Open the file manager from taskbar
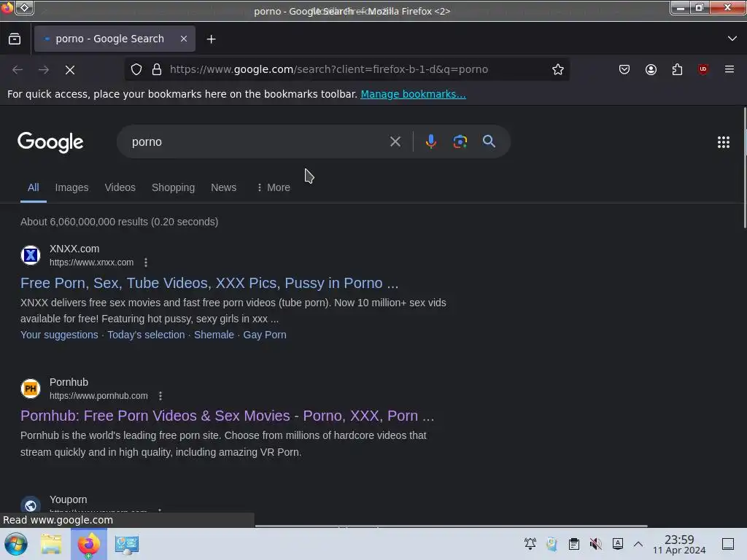Viewport: 747px width, 560px height. tap(52, 544)
